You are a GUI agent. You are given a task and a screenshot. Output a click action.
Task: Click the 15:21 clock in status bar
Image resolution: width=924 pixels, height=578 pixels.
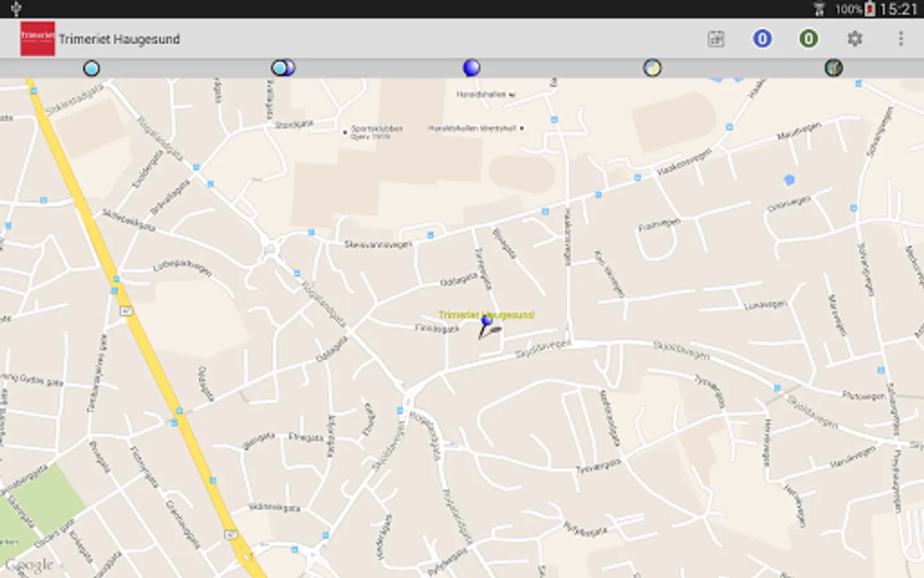898,9
